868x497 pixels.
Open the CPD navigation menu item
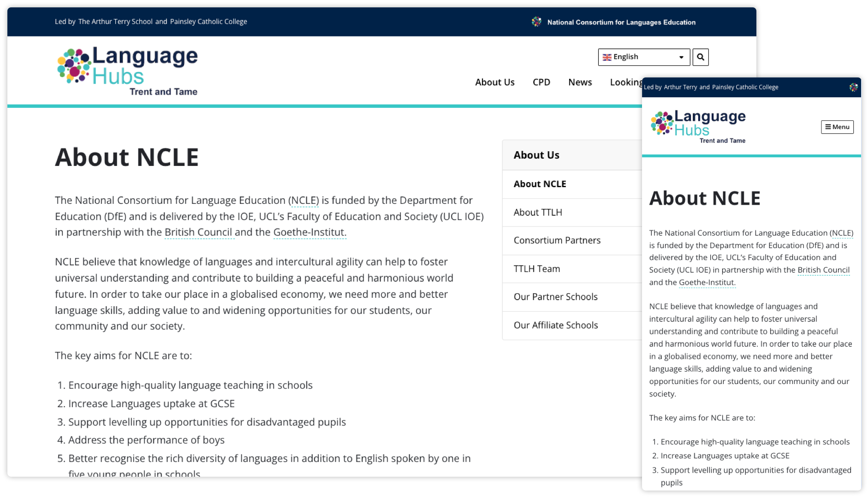(x=541, y=82)
